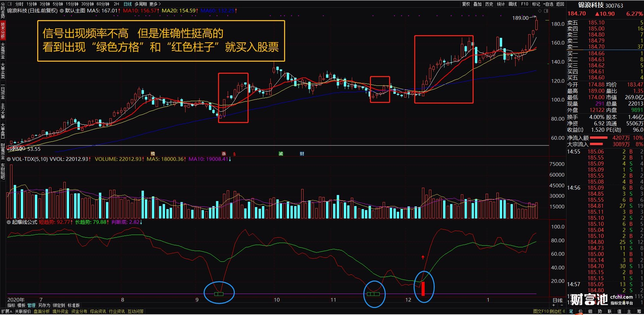Click the layout toggle icon before 分时
Screen dimensions: 644x315
tap(9, 4)
